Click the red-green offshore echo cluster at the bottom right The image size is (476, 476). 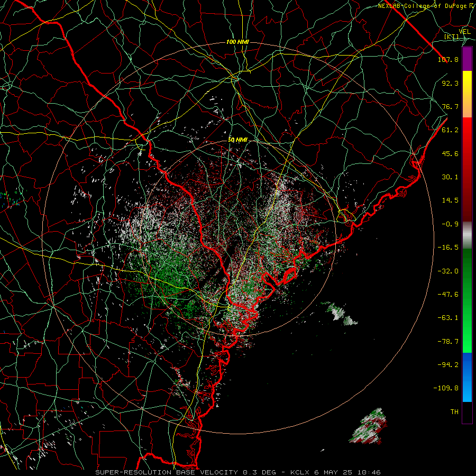click(369, 426)
